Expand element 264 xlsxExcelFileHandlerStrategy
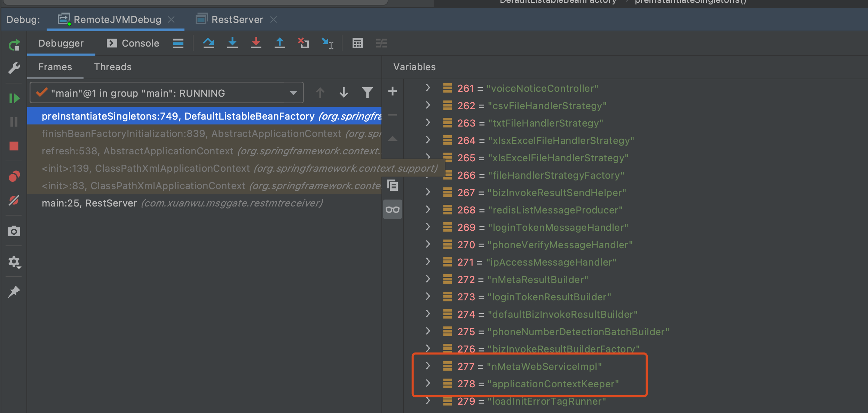The image size is (868, 413). tap(428, 140)
